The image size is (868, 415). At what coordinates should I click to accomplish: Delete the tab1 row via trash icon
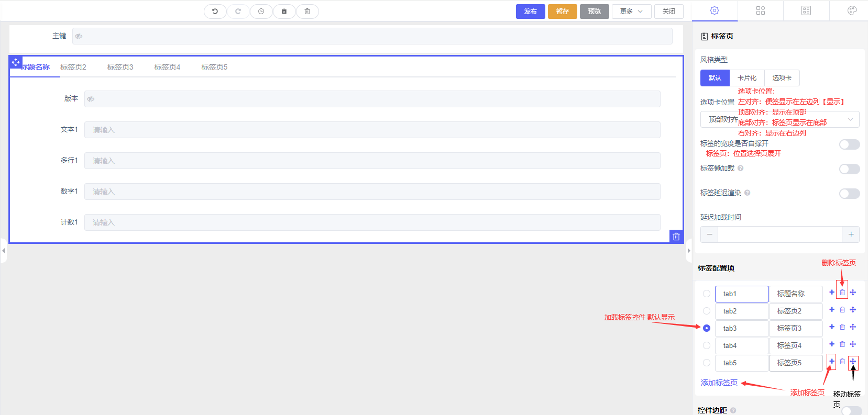pos(842,293)
